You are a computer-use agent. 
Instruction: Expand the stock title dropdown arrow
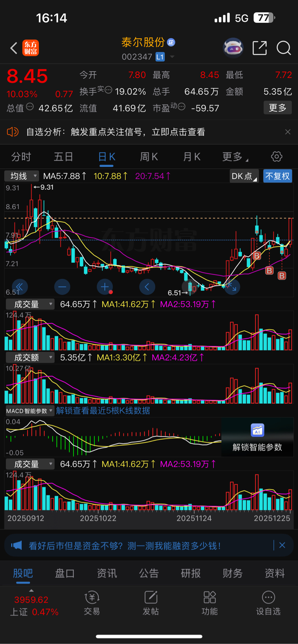pos(172,57)
